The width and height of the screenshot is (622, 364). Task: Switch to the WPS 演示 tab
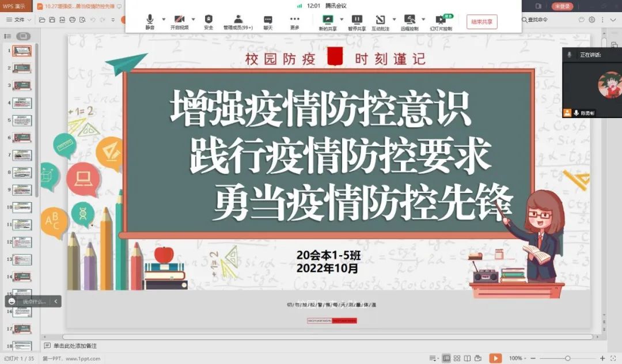point(14,6)
